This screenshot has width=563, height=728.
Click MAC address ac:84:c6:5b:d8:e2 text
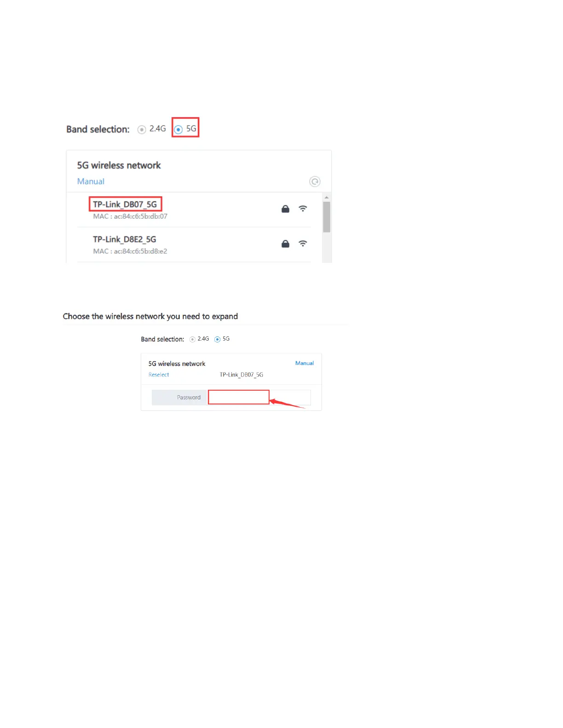130,251
